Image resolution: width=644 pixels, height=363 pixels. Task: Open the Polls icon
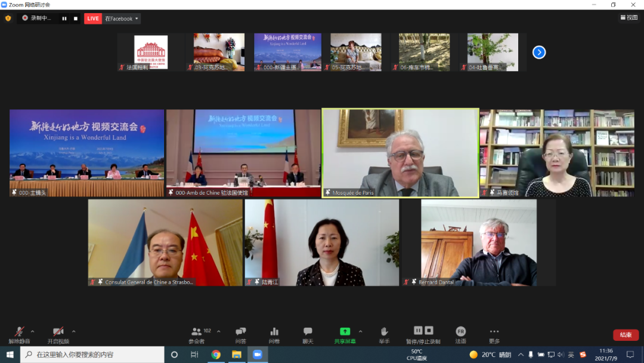coord(274,334)
